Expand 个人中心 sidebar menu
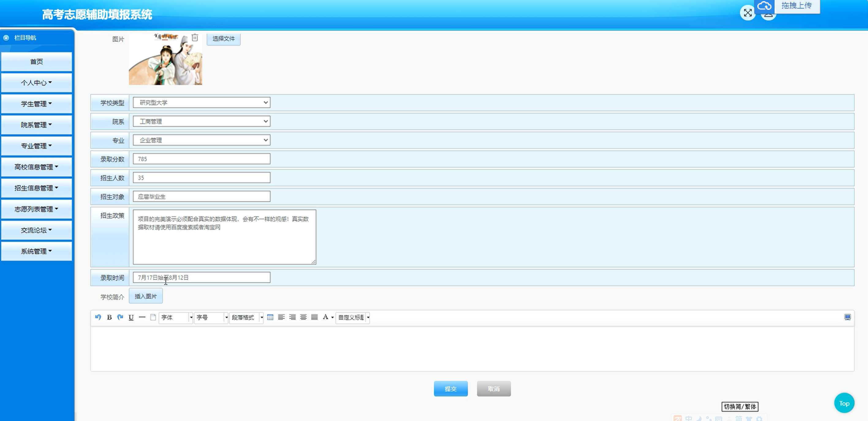Viewport: 868px width, 421px height. pos(36,83)
